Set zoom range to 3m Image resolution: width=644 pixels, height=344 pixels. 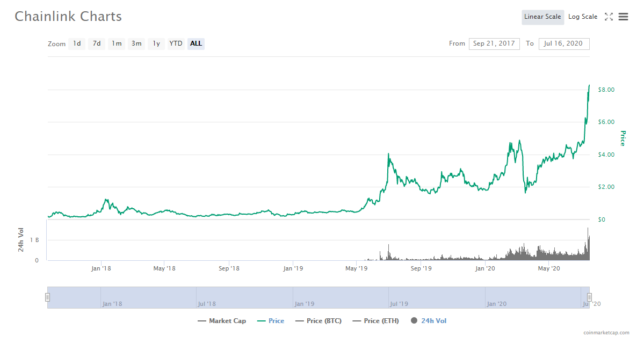click(x=136, y=43)
